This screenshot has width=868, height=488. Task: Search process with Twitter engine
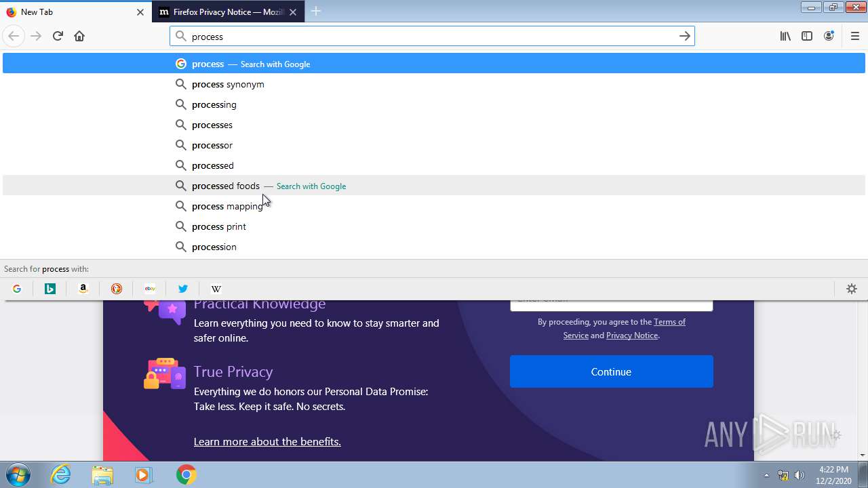[x=183, y=289]
